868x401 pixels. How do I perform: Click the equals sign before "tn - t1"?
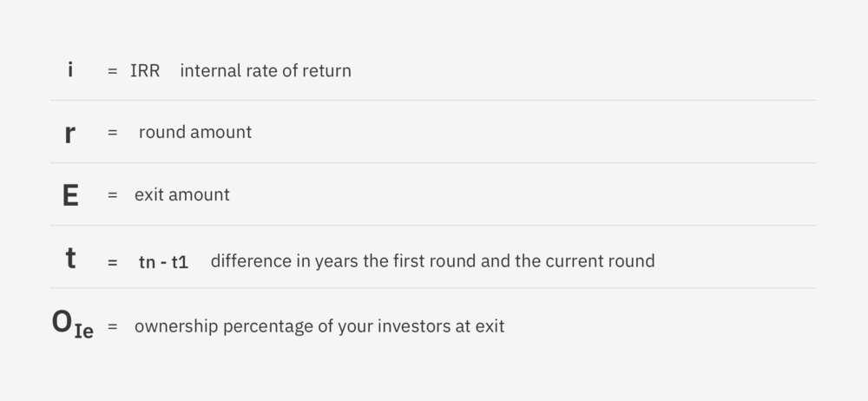click(112, 261)
